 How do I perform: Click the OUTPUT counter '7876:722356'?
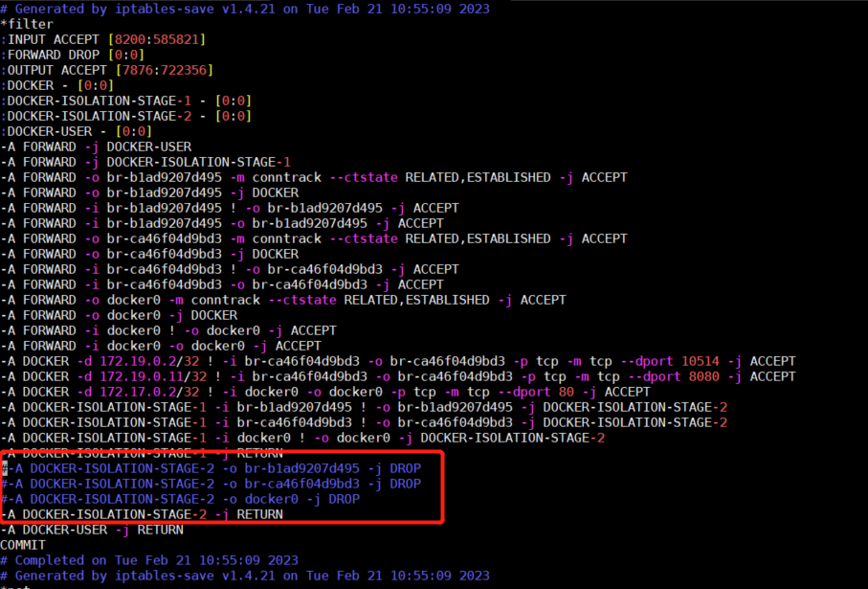click(x=165, y=70)
